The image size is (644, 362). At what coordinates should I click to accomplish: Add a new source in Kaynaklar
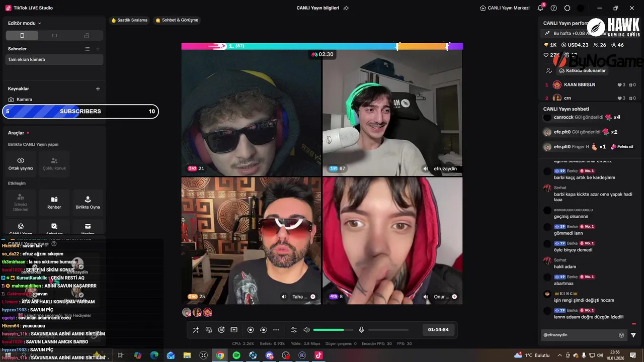(x=98, y=88)
